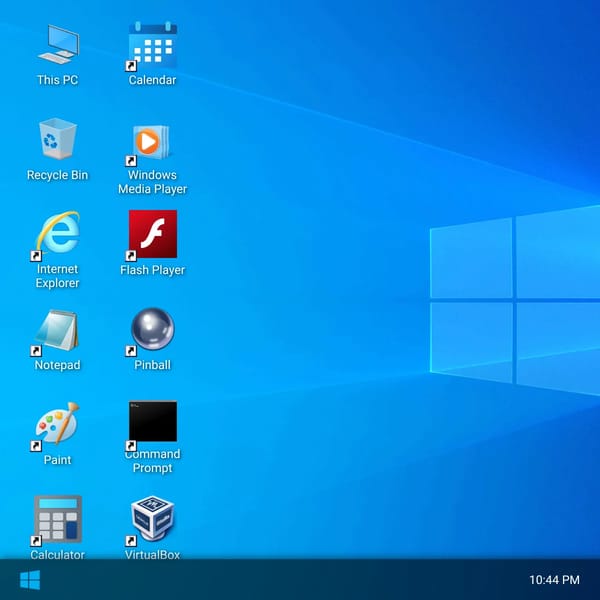
Task: Click the 10:44 PM taskbar clock
Action: [554, 580]
